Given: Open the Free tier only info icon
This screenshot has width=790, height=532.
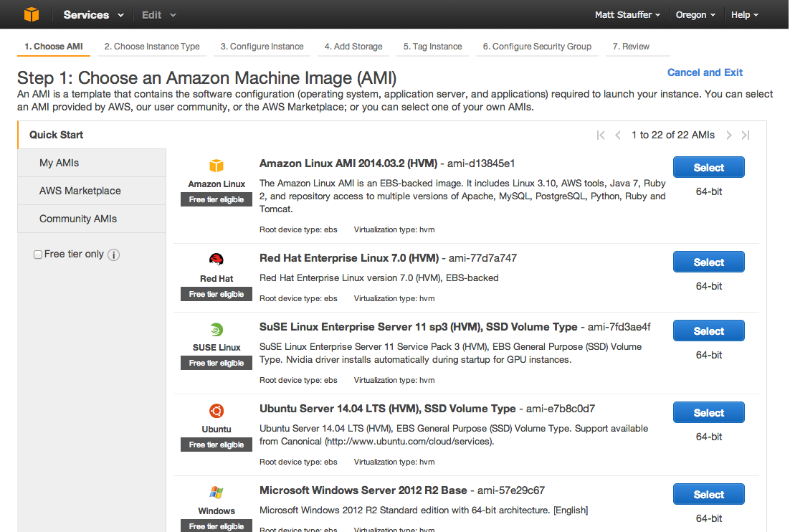Looking at the screenshot, I should point(114,255).
